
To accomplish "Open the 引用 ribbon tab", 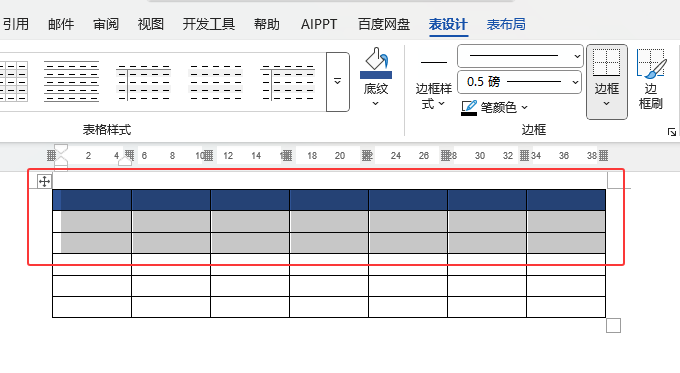I will tap(16, 24).
